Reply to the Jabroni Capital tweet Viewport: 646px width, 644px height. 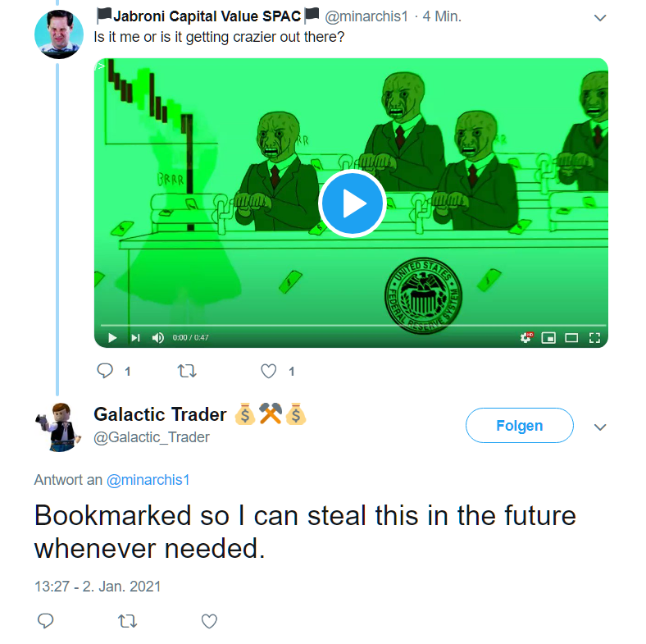pos(105,371)
